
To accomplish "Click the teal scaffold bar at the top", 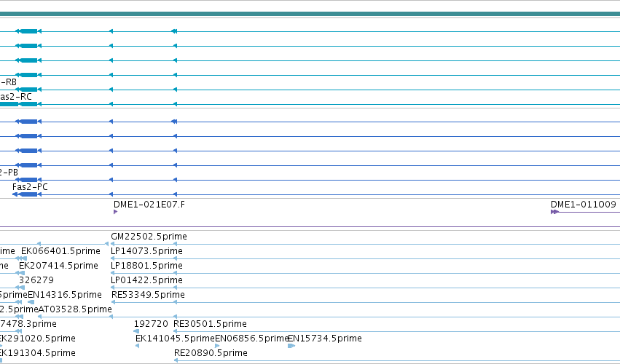I will tap(310, 14).
